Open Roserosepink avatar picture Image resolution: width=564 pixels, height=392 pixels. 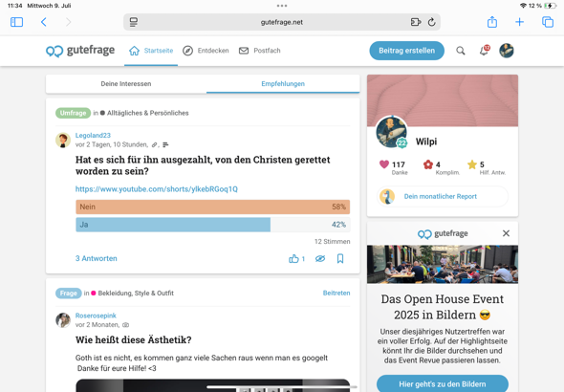click(x=63, y=320)
